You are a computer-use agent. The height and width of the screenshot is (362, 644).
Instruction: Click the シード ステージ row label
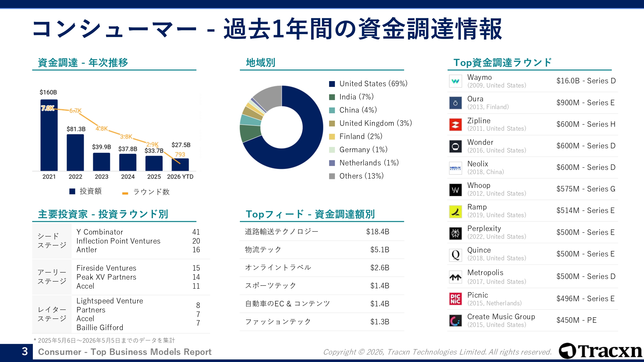point(52,241)
